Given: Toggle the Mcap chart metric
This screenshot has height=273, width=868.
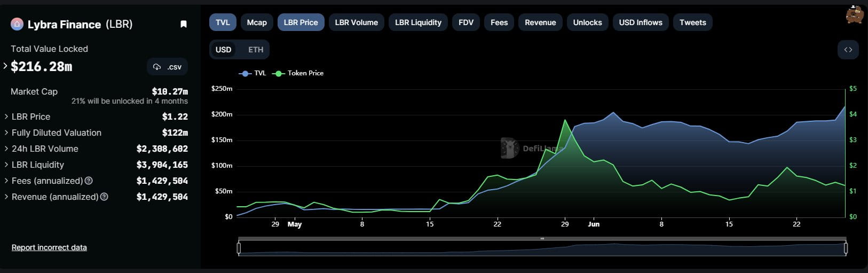Looking at the screenshot, I should (x=257, y=22).
